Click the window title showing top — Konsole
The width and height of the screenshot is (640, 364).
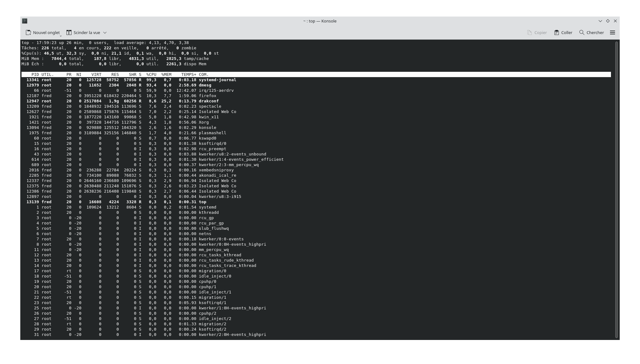click(319, 21)
